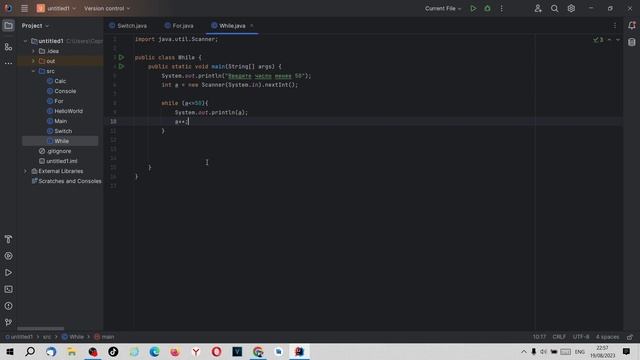Open the main hamburger menu

pos(24,8)
